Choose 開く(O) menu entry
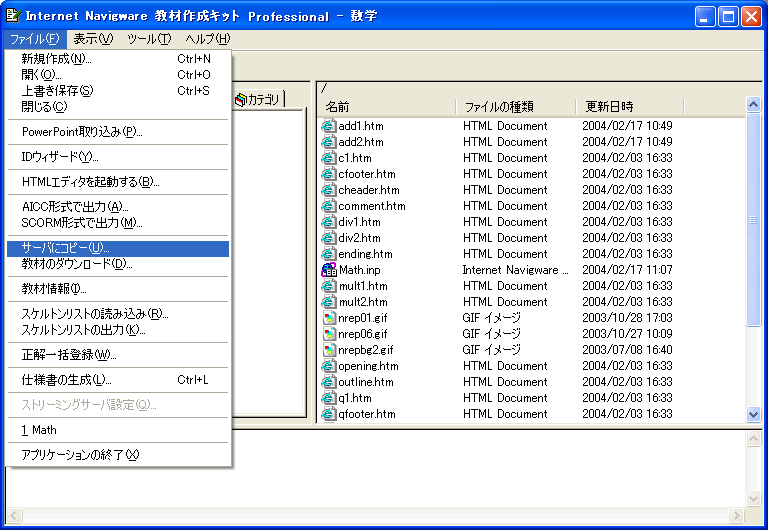 [x=118, y=75]
